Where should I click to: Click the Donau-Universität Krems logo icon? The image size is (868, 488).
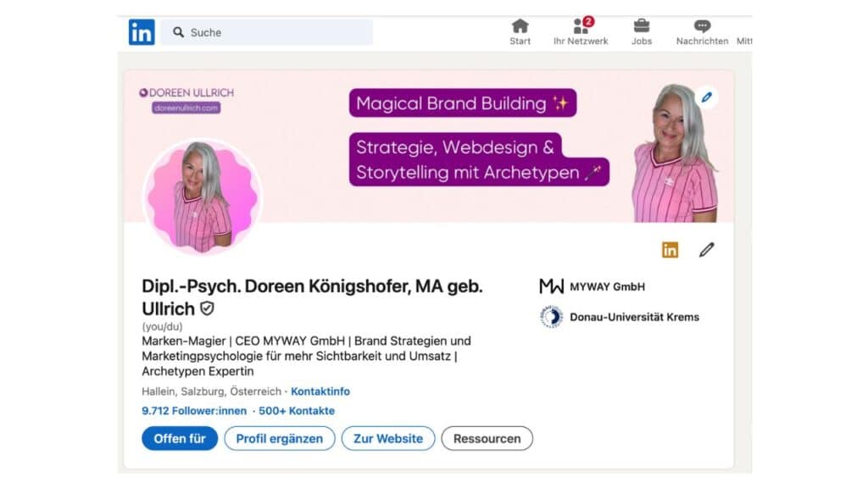(x=551, y=317)
